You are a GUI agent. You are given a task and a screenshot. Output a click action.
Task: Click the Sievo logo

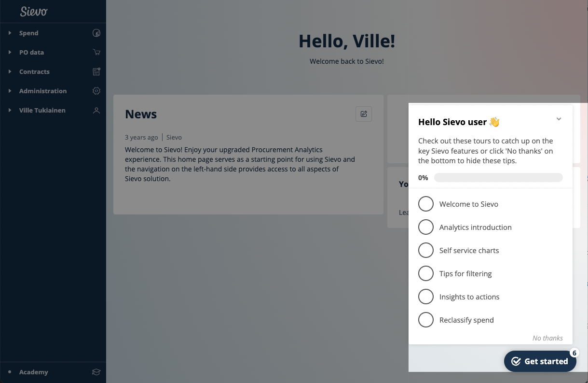click(x=34, y=12)
